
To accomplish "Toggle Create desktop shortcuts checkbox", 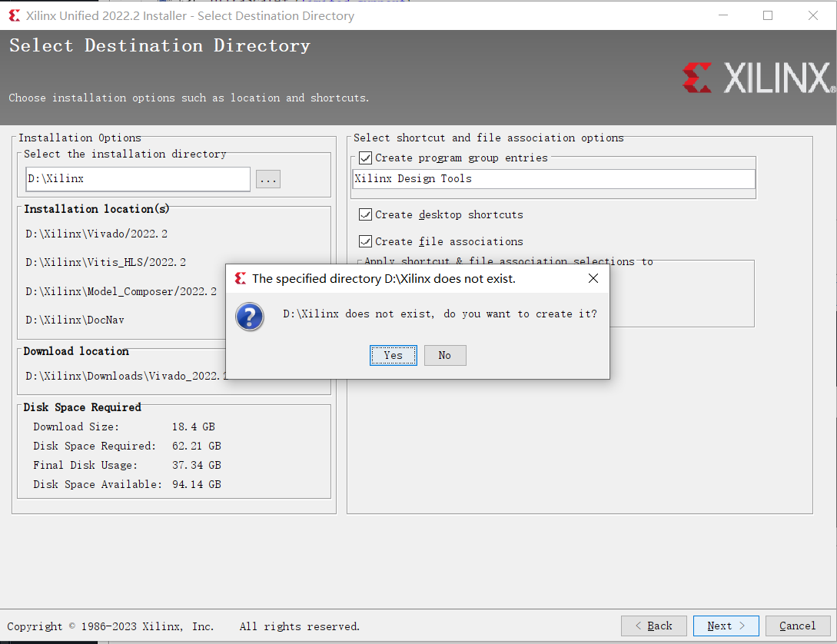I will (x=365, y=214).
